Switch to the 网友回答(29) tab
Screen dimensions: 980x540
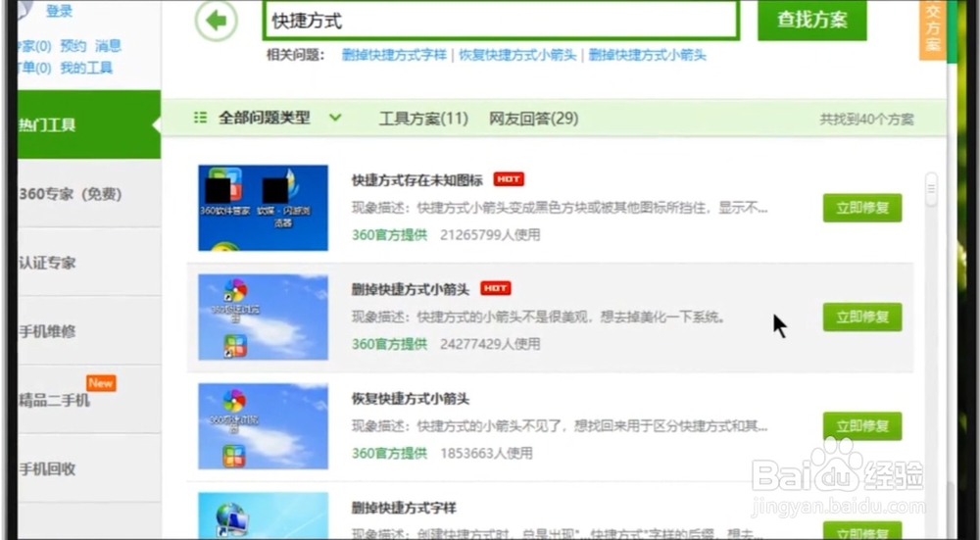tap(533, 119)
